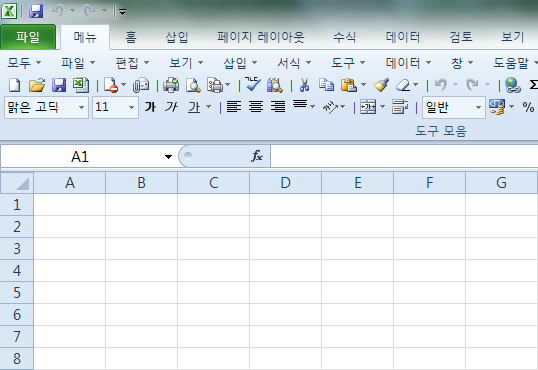Open the research books icon
538x370 pixels.
(x=274, y=85)
